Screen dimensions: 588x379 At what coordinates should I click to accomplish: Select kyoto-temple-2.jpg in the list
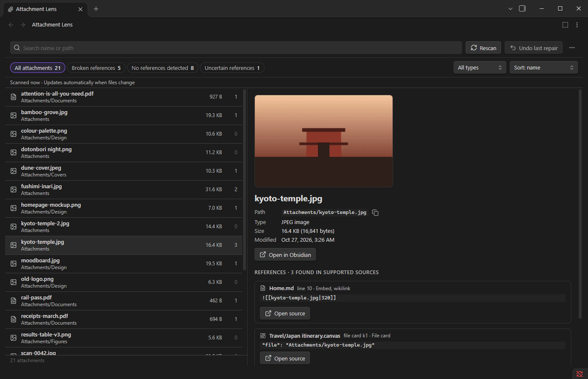(x=124, y=227)
